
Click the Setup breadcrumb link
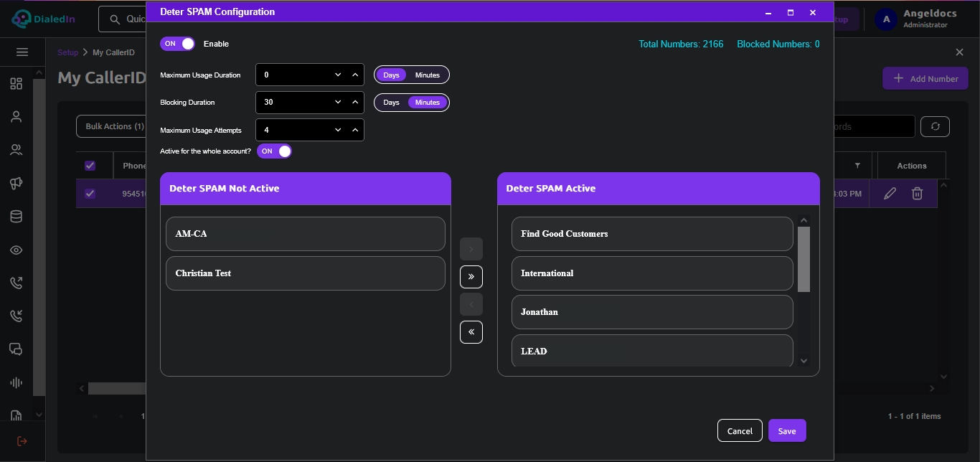67,52
